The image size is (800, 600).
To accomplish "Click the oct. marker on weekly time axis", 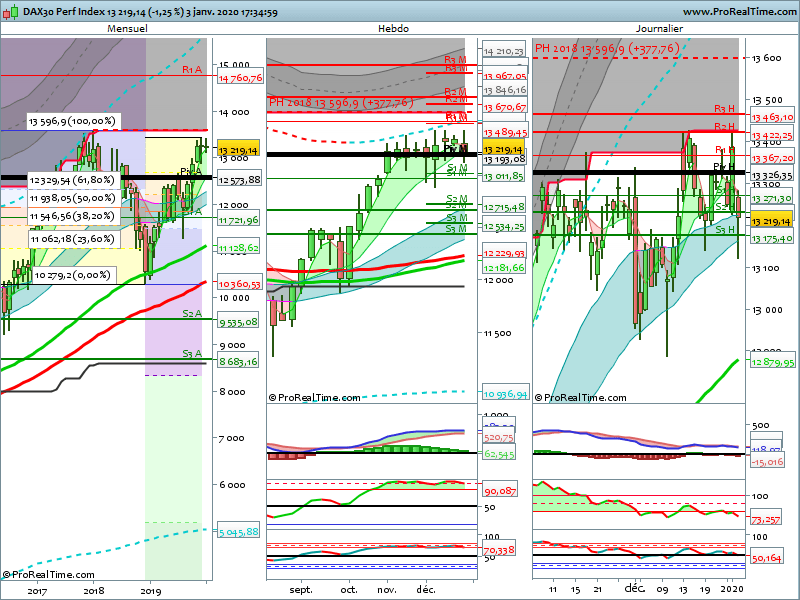I will 348,591.
